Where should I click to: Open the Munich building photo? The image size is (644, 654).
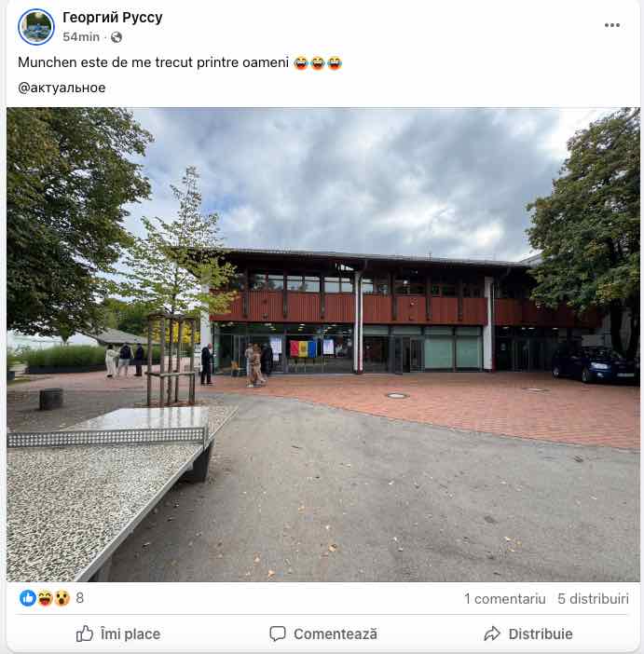point(323,345)
